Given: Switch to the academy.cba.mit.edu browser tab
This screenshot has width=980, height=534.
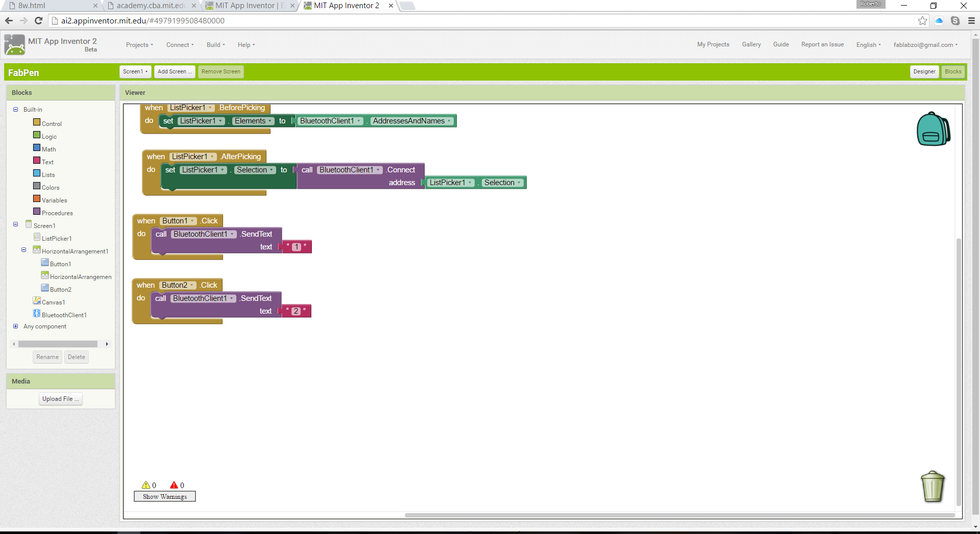Looking at the screenshot, I should coord(151,6).
